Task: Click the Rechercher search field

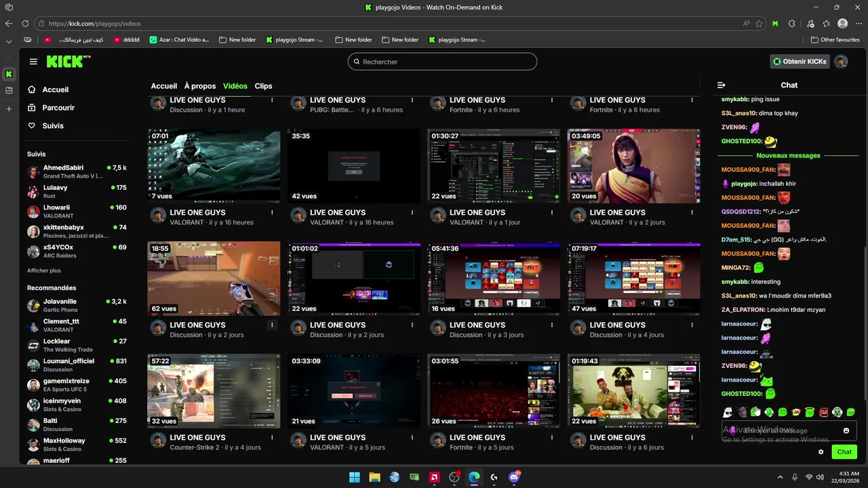Action: tap(442, 62)
